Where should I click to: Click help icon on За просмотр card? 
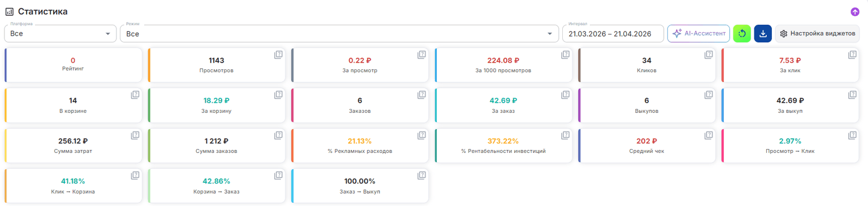pyautogui.click(x=422, y=55)
